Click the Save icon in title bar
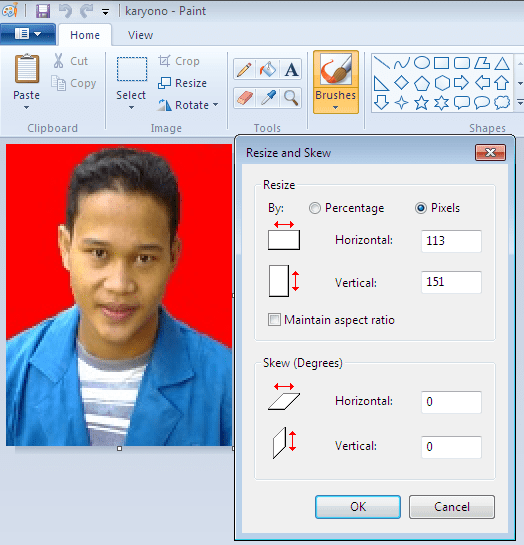The width and height of the screenshot is (524, 545). 43,11
